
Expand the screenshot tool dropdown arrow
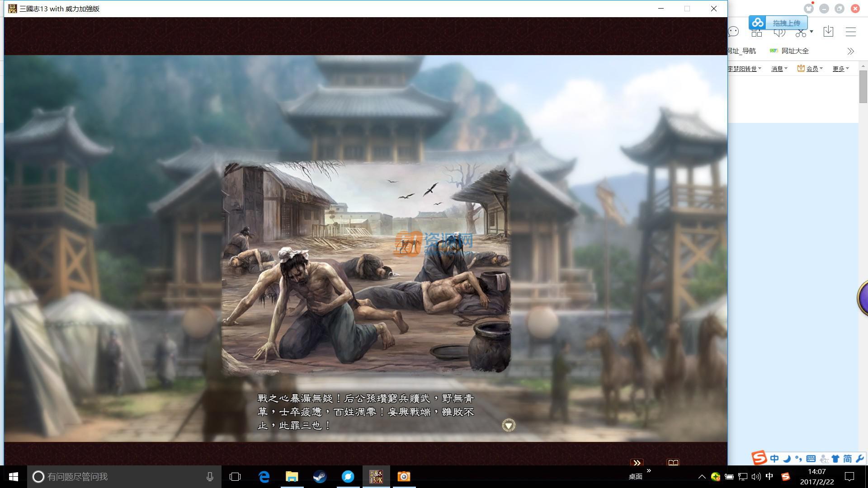(811, 32)
